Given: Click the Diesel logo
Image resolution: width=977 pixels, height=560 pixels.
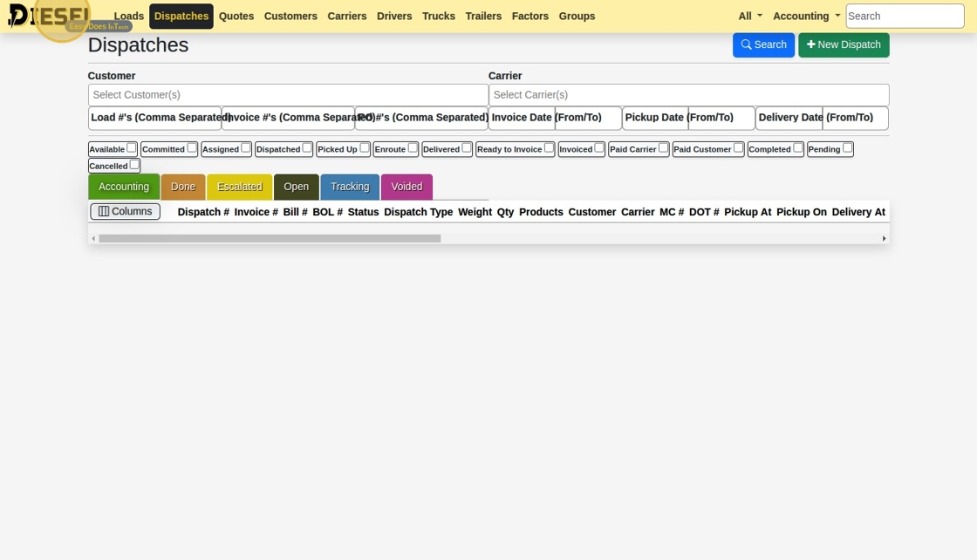Looking at the screenshot, I should [x=49, y=16].
